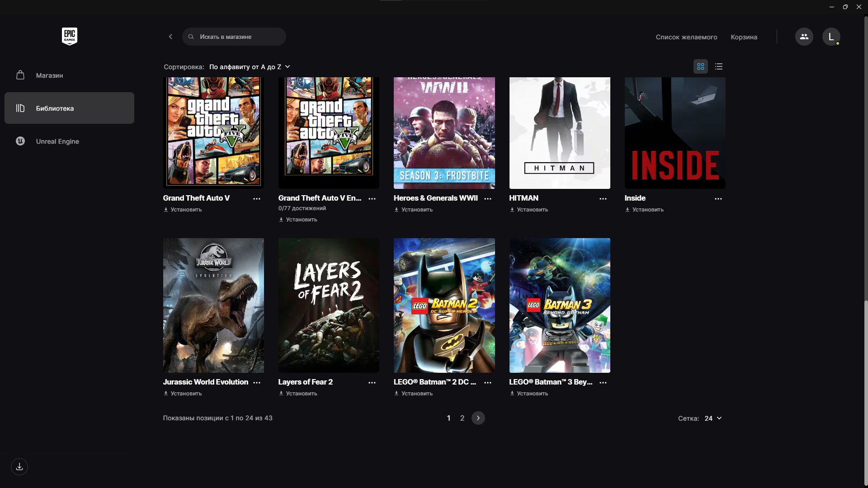Open the grid size 24 dropdown
Viewport: 868px width, 488px height.
point(713,418)
